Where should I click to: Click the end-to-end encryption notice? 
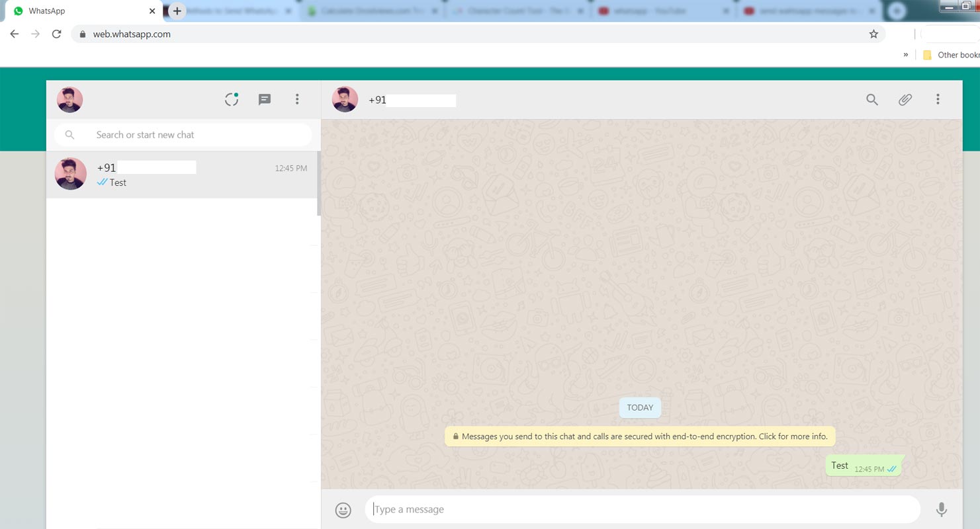[640, 436]
